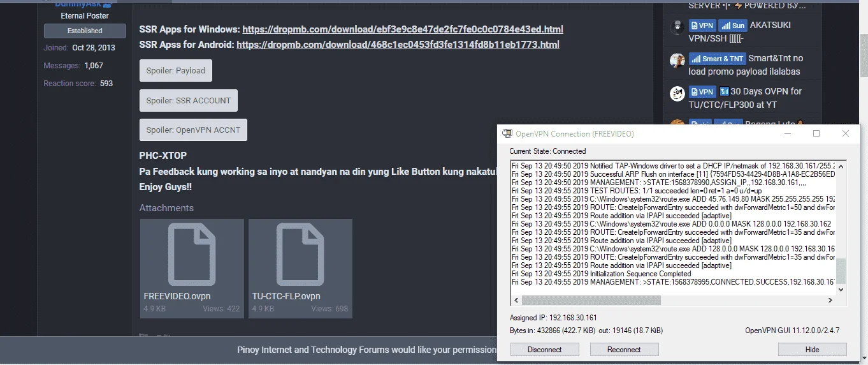Screen dimensions: 868x365
Task: Click the Enjoy Guys!! text
Action: [165, 187]
